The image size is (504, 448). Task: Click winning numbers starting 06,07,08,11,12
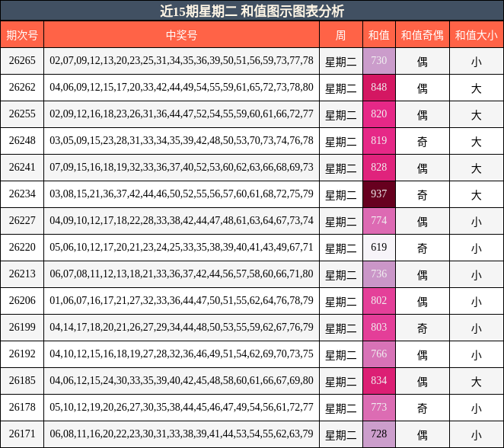[x=181, y=274]
